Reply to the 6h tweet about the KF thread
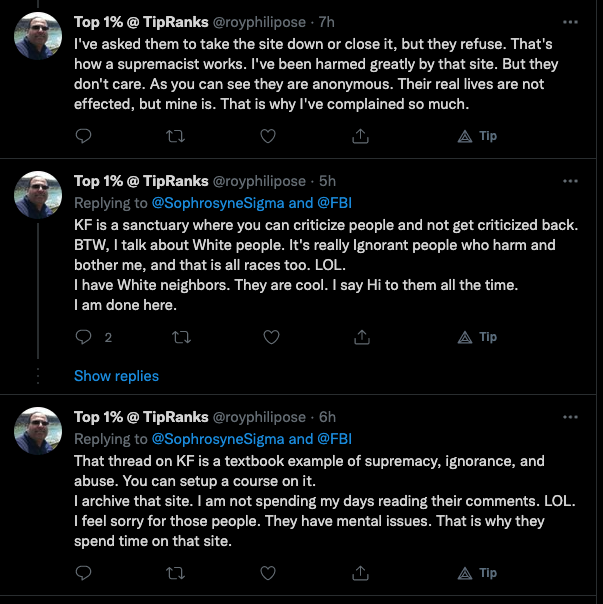This screenshot has height=604, width=603. pos(83,573)
